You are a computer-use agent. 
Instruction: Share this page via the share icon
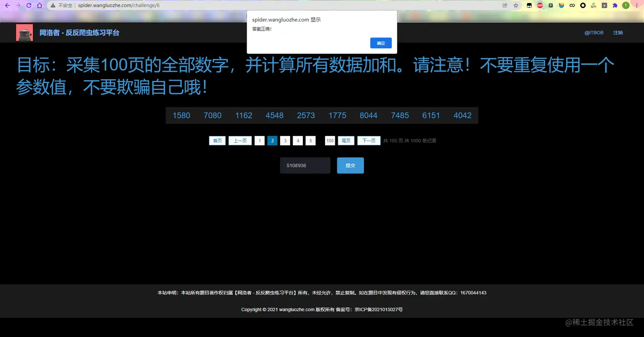click(505, 6)
